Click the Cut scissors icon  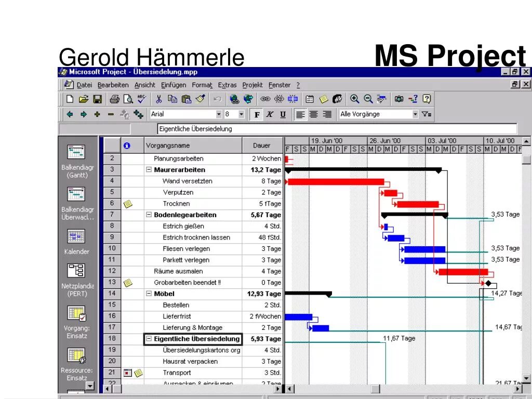tap(158, 99)
